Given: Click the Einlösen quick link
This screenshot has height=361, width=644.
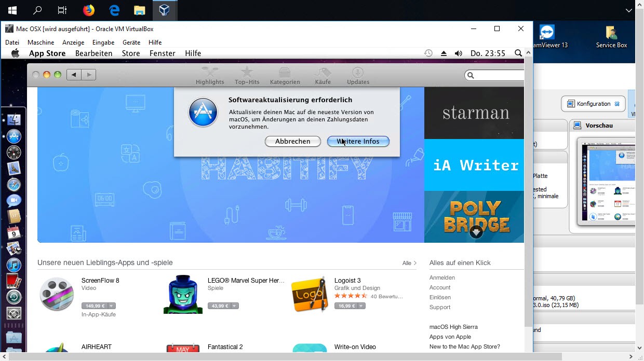Looking at the screenshot, I should point(440,297).
